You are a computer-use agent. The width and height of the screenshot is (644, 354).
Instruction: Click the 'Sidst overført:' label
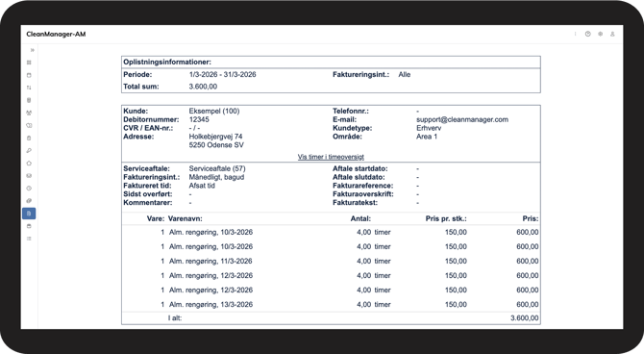[148, 194]
